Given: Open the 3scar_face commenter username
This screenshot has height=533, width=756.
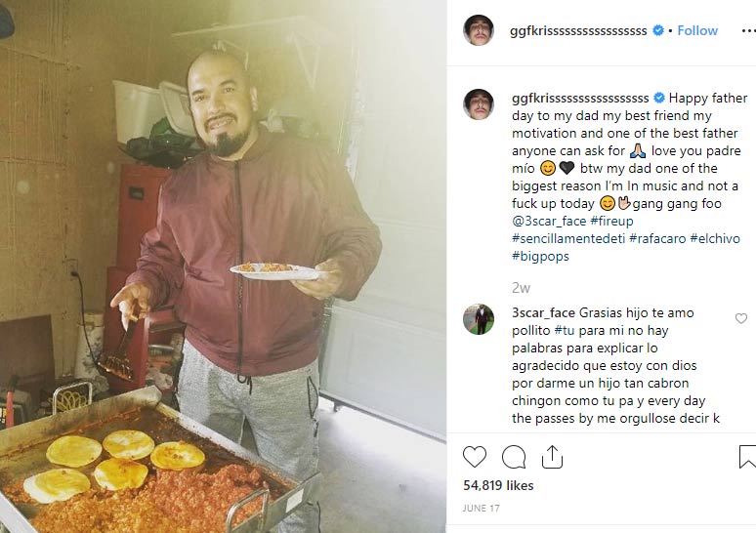Looking at the screenshot, I should (x=543, y=312).
